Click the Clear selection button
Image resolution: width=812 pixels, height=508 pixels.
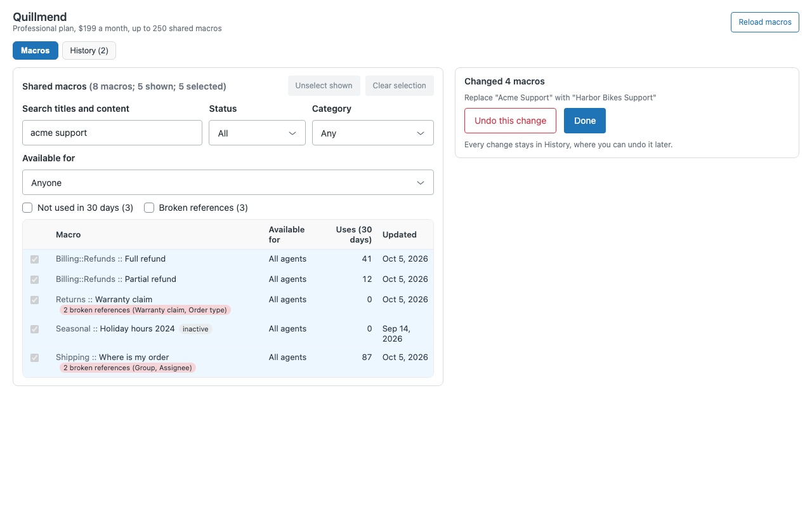pos(400,86)
